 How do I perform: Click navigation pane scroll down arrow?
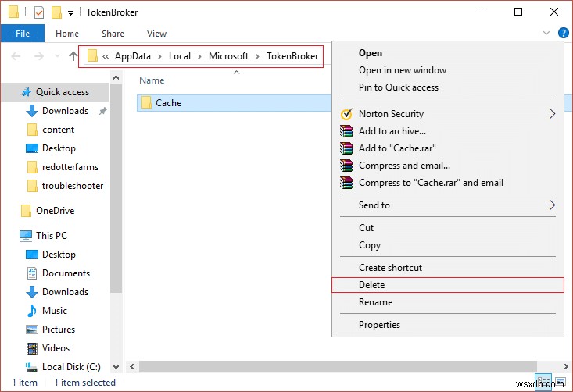(x=116, y=367)
